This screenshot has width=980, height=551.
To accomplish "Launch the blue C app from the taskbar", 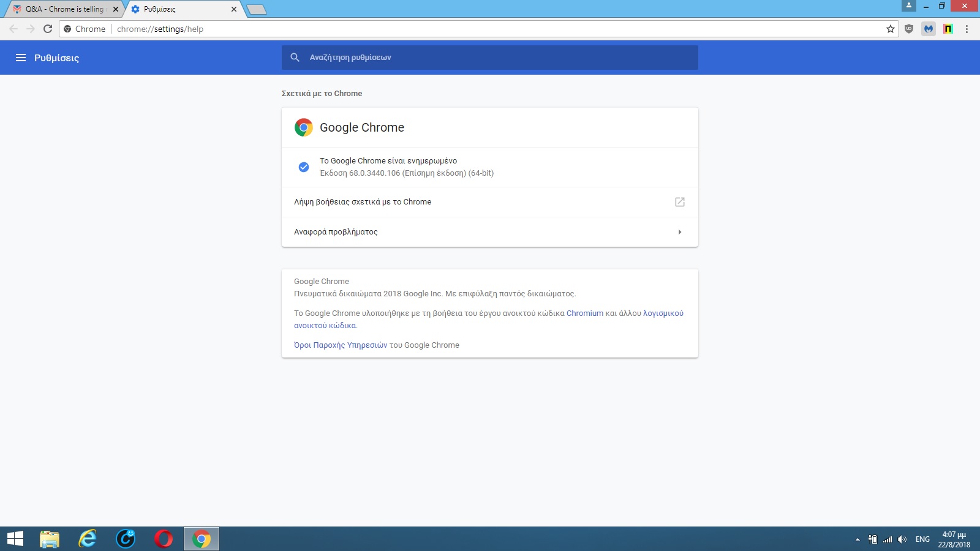I will (x=126, y=539).
